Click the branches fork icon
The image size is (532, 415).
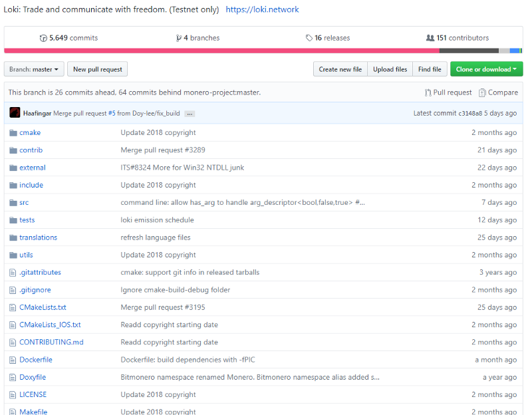point(178,38)
